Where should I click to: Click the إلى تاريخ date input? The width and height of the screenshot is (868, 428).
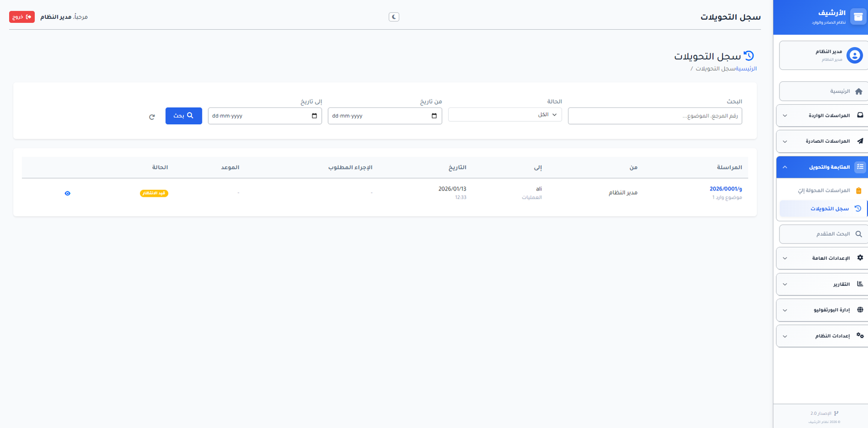click(x=265, y=116)
